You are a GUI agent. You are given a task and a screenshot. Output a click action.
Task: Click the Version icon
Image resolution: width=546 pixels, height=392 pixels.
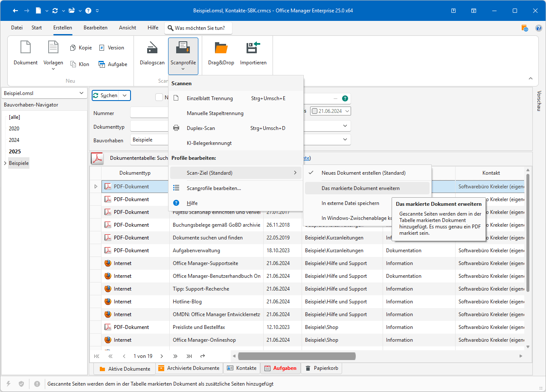[x=102, y=48]
